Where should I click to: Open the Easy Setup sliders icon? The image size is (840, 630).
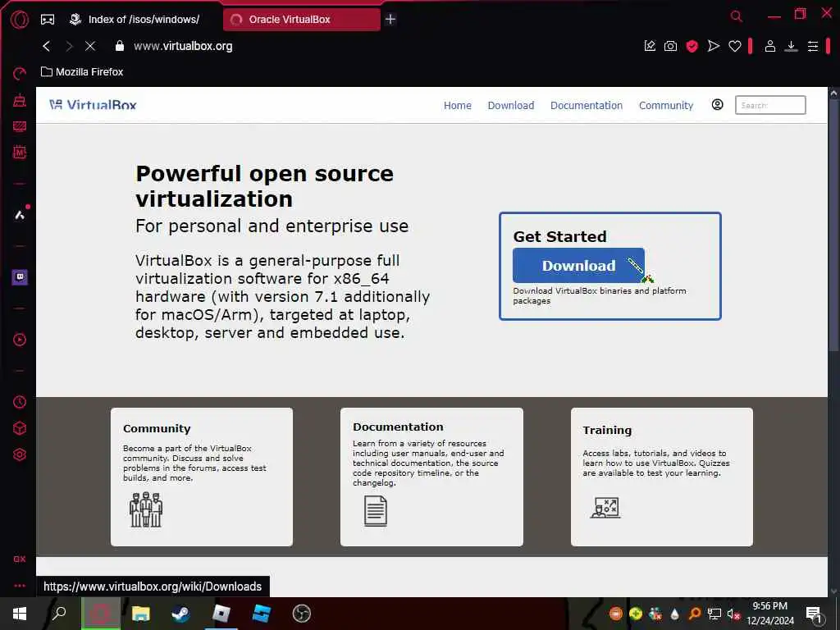[x=813, y=46]
